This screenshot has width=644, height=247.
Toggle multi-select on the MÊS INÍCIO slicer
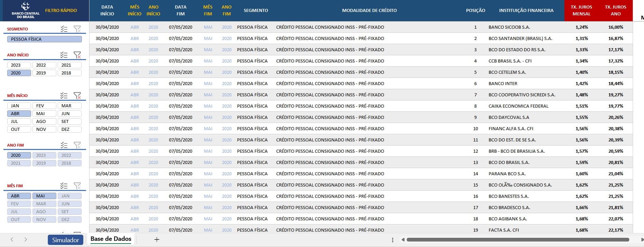pyautogui.click(x=64, y=95)
